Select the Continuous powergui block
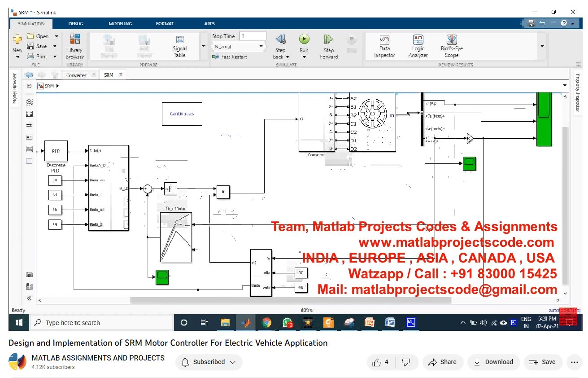588x378 pixels. coord(182,114)
